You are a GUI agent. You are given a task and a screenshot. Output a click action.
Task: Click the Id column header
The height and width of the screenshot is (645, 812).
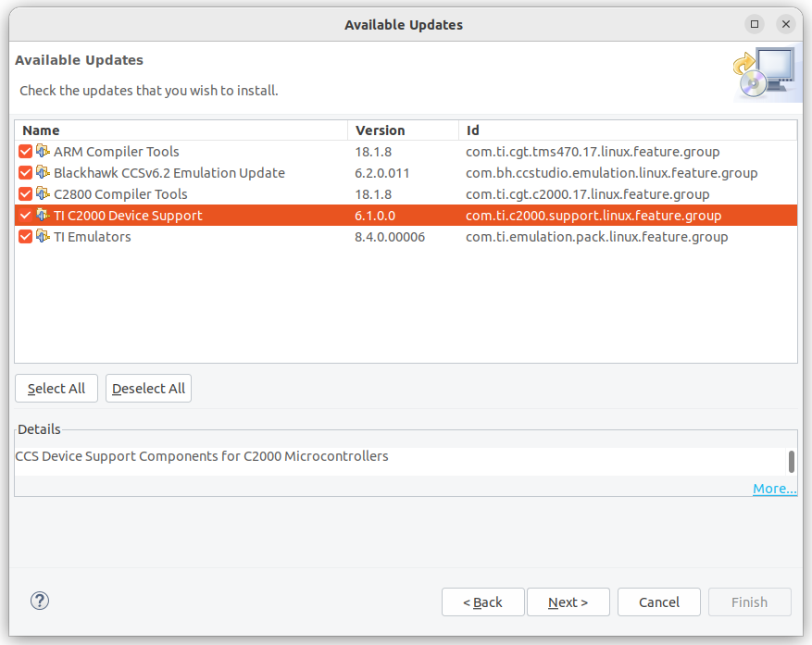628,130
